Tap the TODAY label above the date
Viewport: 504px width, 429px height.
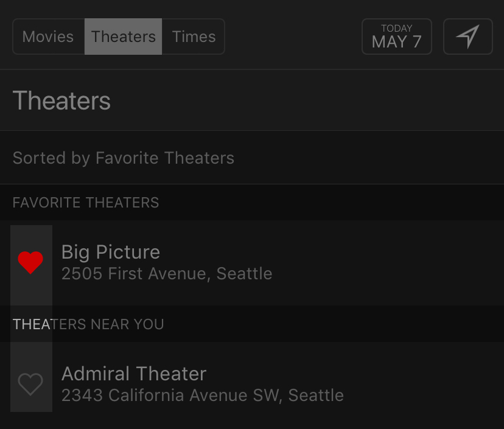(396, 28)
